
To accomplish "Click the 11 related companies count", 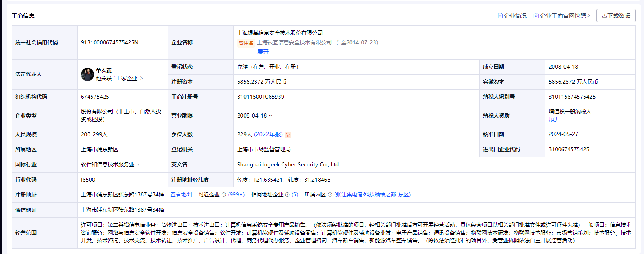I will pos(116,78).
